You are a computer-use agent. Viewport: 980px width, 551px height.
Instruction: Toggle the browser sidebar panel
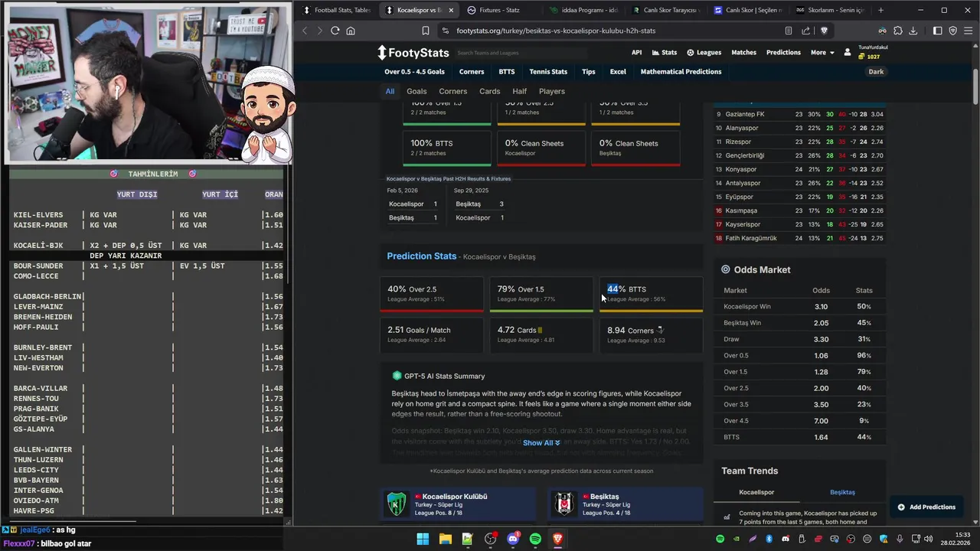pos(938,31)
